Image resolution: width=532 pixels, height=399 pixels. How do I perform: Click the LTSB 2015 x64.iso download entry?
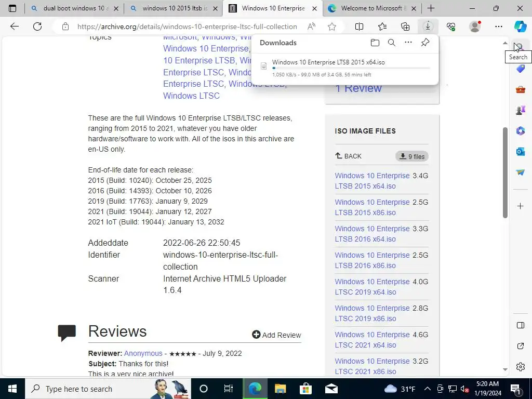coord(345,68)
